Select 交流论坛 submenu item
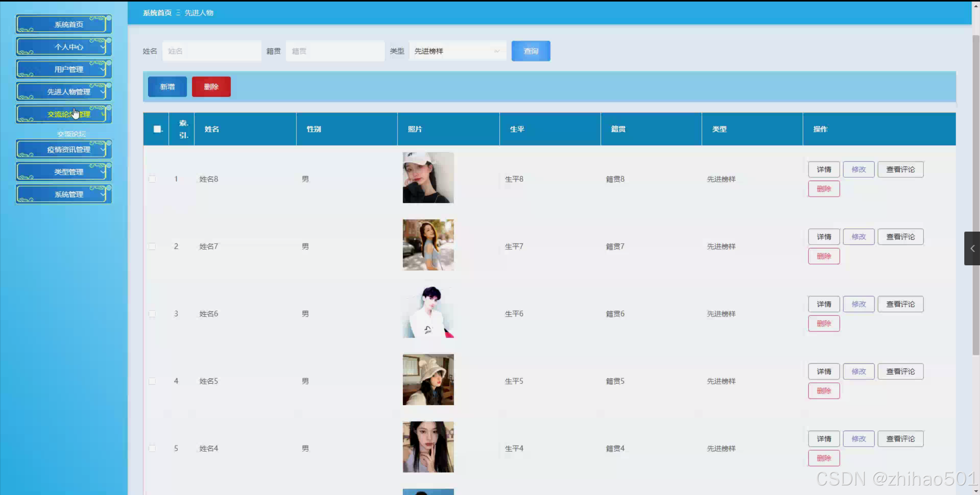Viewport: 980px width, 495px height. click(71, 134)
